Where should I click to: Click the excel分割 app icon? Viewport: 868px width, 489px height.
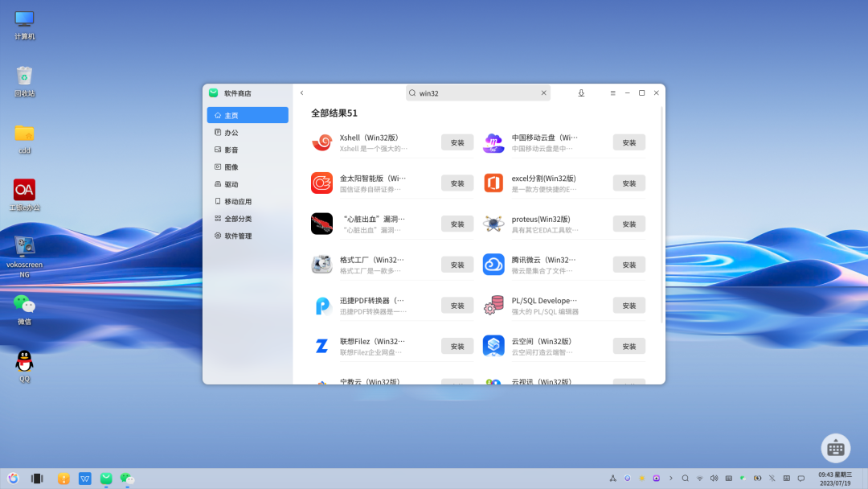coord(493,183)
